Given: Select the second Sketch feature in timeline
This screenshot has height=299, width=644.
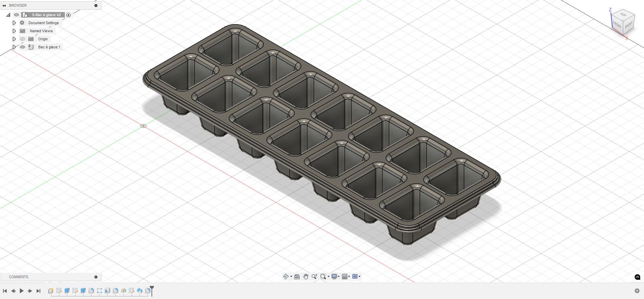Looking at the screenshot, I should (x=75, y=291).
